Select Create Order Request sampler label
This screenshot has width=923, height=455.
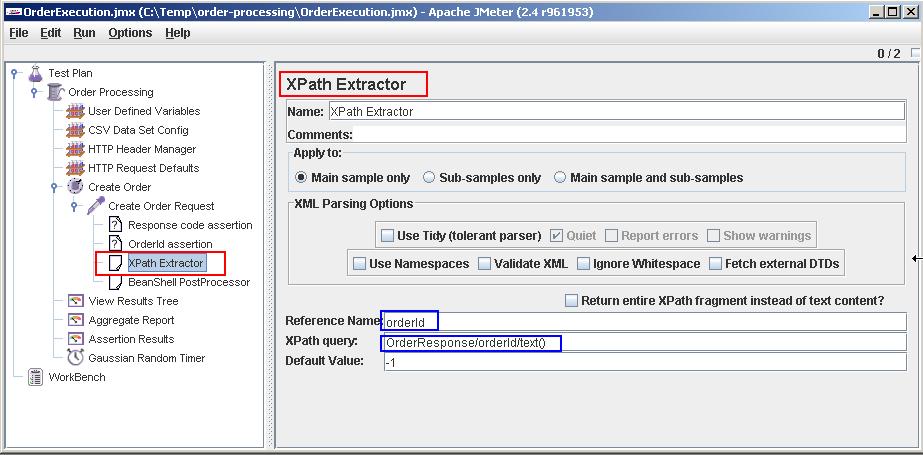(161, 205)
